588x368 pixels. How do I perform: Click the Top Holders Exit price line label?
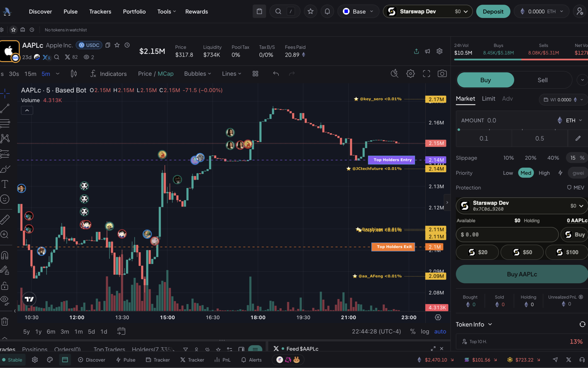tap(393, 247)
